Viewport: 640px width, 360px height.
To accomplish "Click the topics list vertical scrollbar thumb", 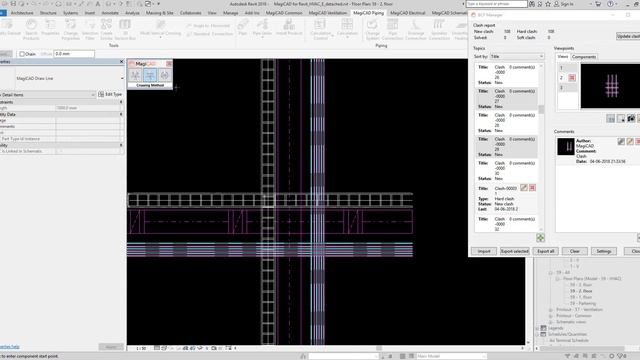I will click(x=542, y=109).
